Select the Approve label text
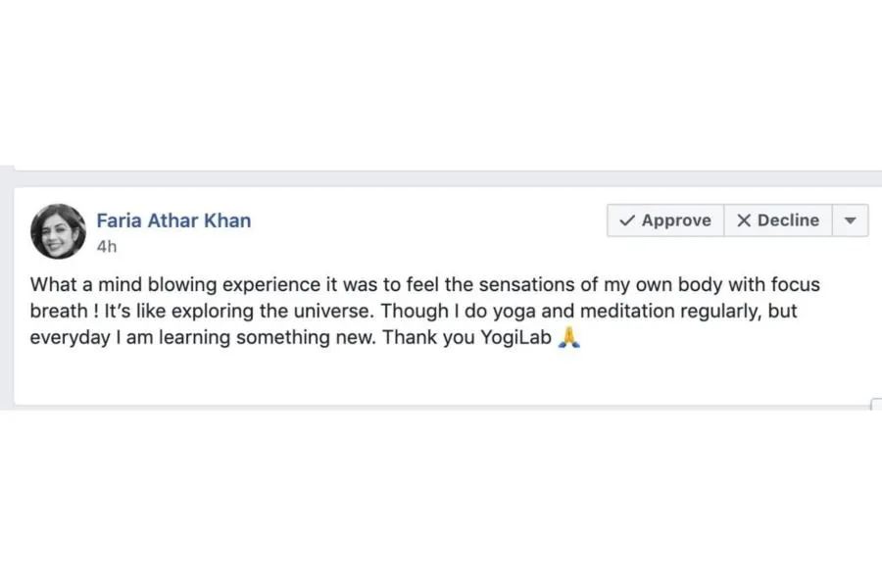882x588 pixels. (x=676, y=220)
